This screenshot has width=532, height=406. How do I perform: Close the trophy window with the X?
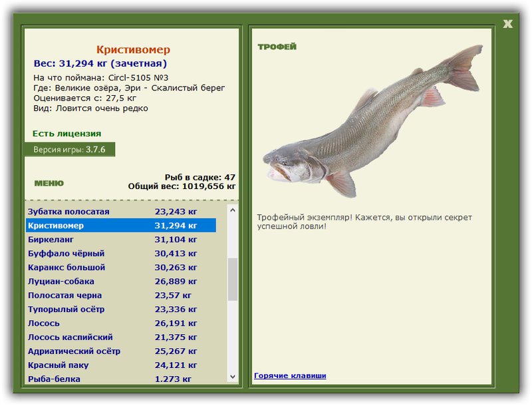click(507, 24)
